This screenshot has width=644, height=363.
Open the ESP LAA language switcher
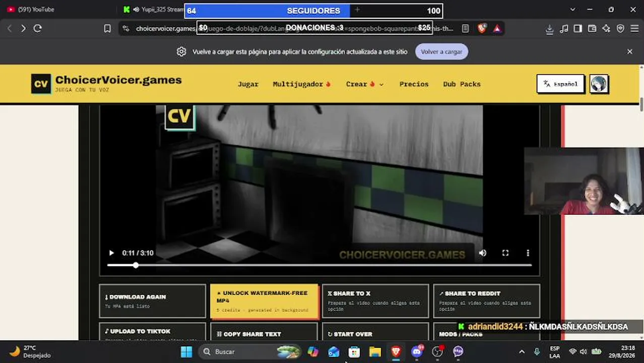(x=554, y=351)
